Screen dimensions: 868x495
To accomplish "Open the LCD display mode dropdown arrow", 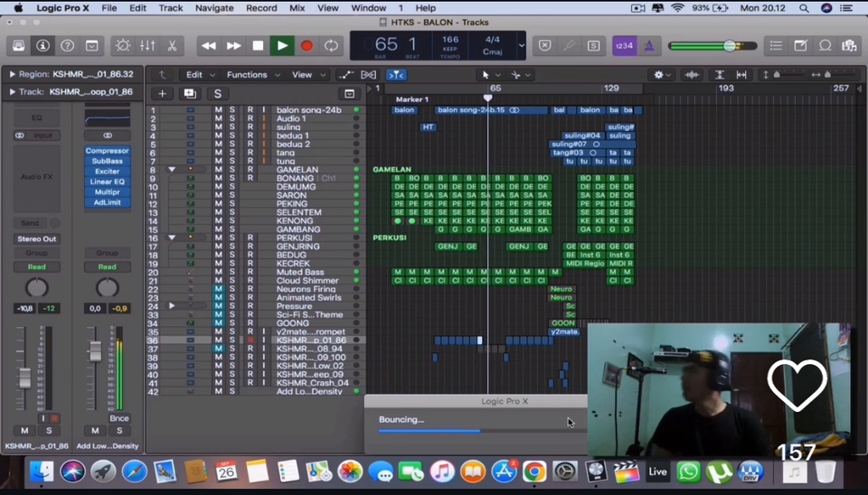I will (x=521, y=45).
